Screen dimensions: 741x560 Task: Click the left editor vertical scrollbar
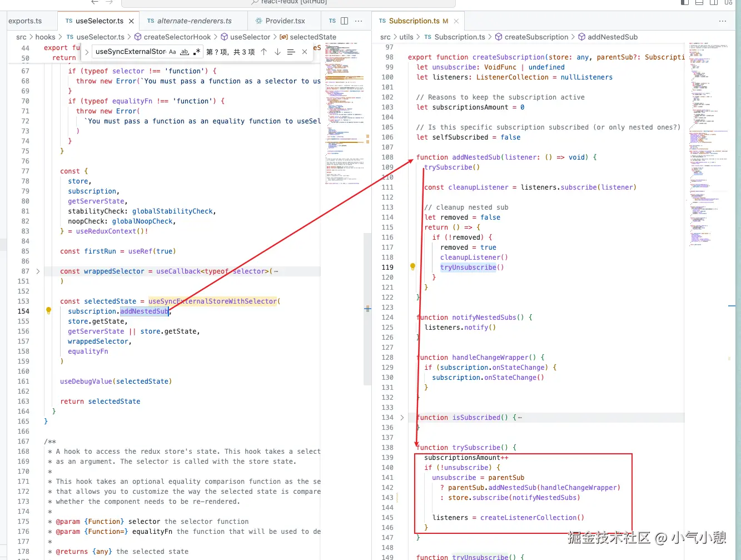tap(367, 309)
